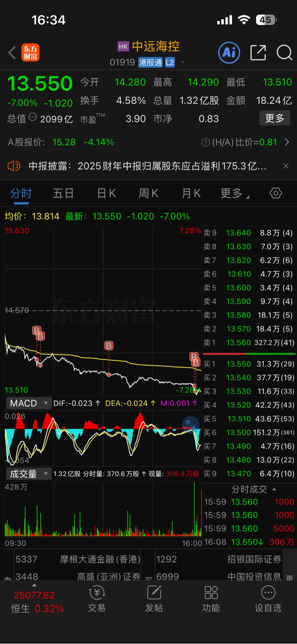Tap the battery indicator in status bar
297x644 pixels.
pos(266,20)
